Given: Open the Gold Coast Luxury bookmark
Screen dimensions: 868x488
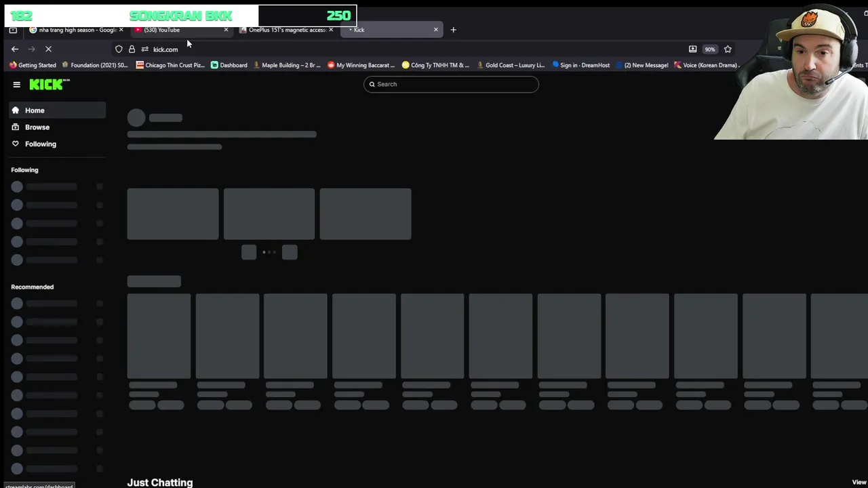Looking at the screenshot, I should (511, 65).
